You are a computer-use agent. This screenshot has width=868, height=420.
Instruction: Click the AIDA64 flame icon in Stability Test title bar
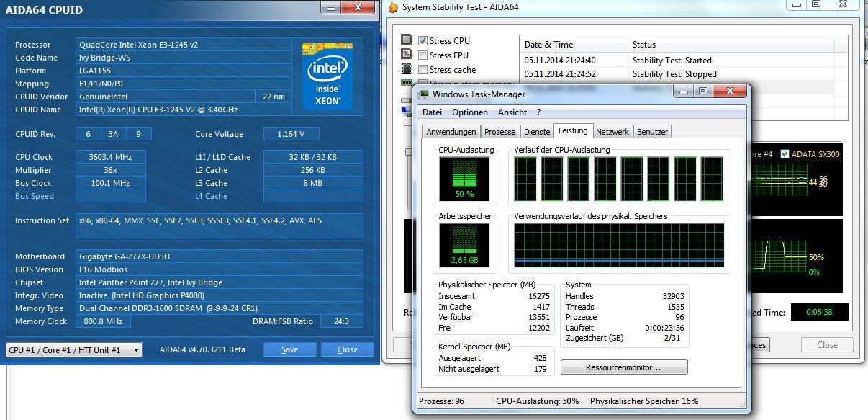coord(394,7)
